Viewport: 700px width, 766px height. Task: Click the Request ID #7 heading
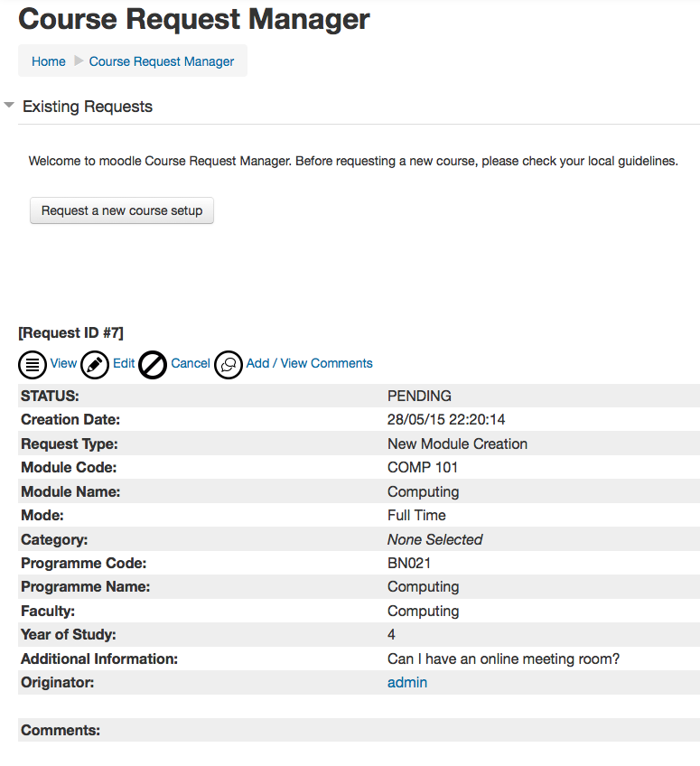coord(71,333)
